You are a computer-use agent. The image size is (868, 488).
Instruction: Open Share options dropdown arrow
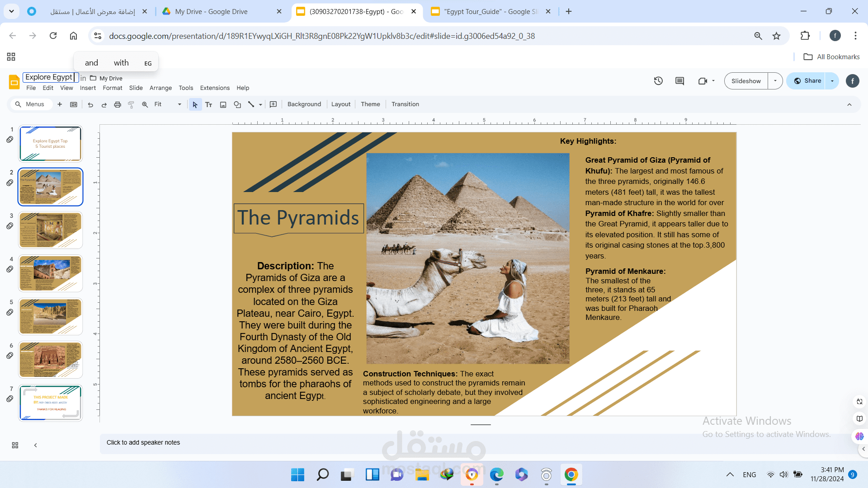point(832,81)
